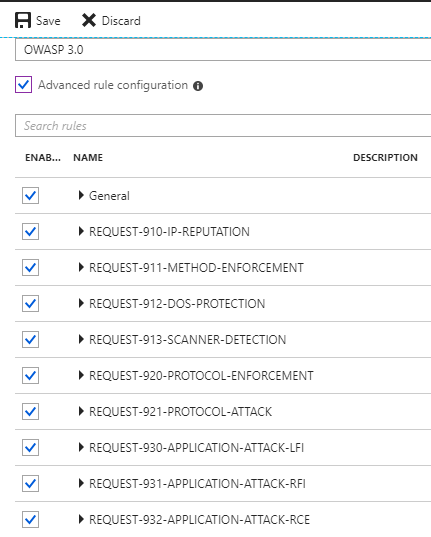Image resolution: width=431 pixels, height=537 pixels.
Task: Select the General rule group name
Action: pos(109,196)
